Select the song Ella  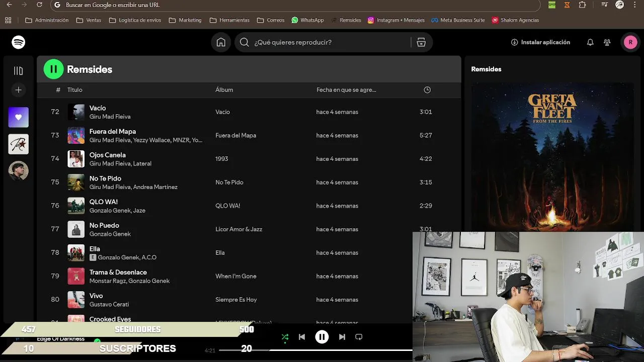click(x=95, y=249)
